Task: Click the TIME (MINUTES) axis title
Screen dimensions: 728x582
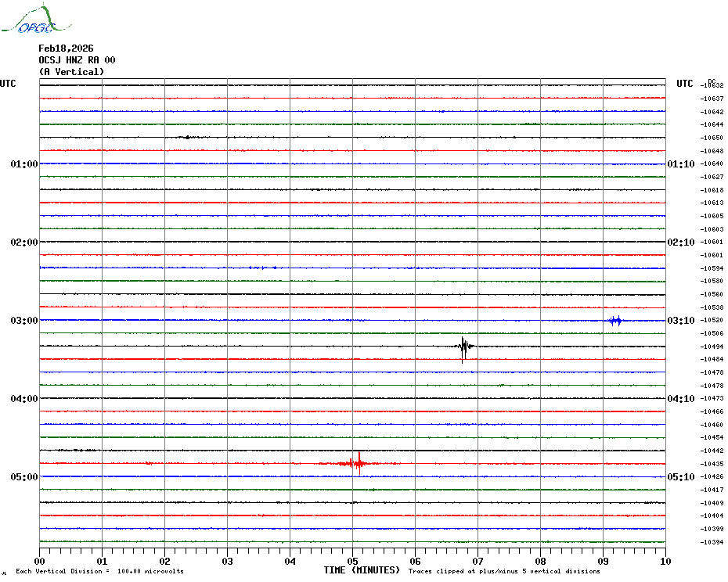Action: point(362,570)
